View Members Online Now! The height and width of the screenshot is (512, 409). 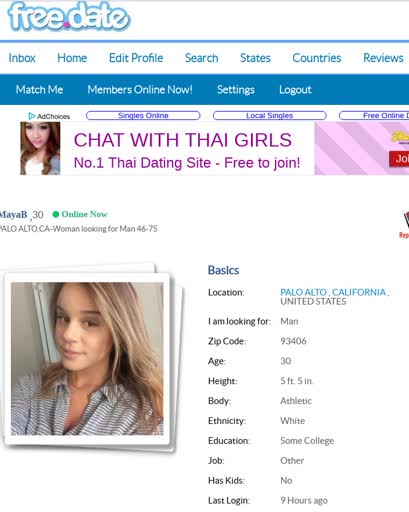(x=140, y=90)
